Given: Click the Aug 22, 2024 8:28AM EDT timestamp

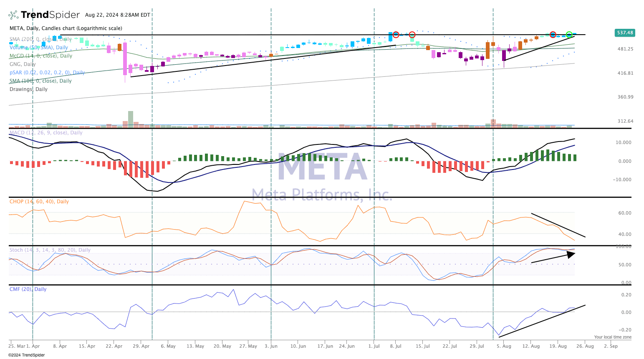Looking at the screenshot, I should pyautogui.click(x=118, y=15).
